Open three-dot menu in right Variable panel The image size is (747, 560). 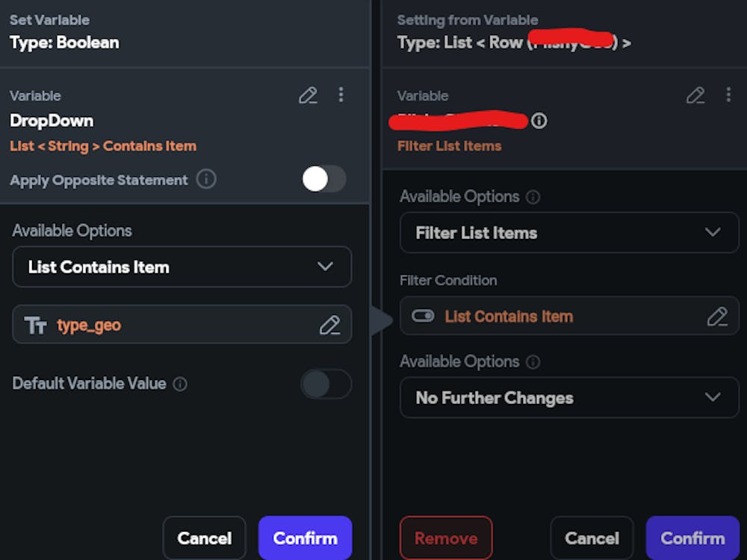point(728,95)
